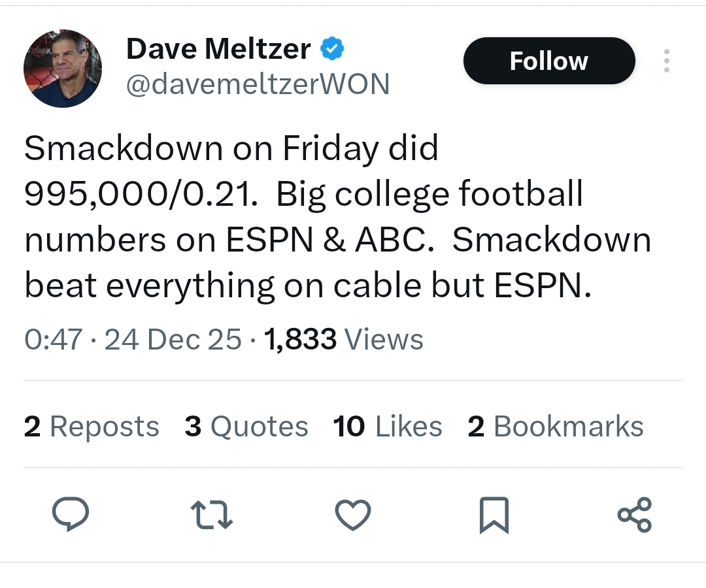Like the post with the heart icon
This screenshot has width=706, height=588.
[x=353, y=515]
